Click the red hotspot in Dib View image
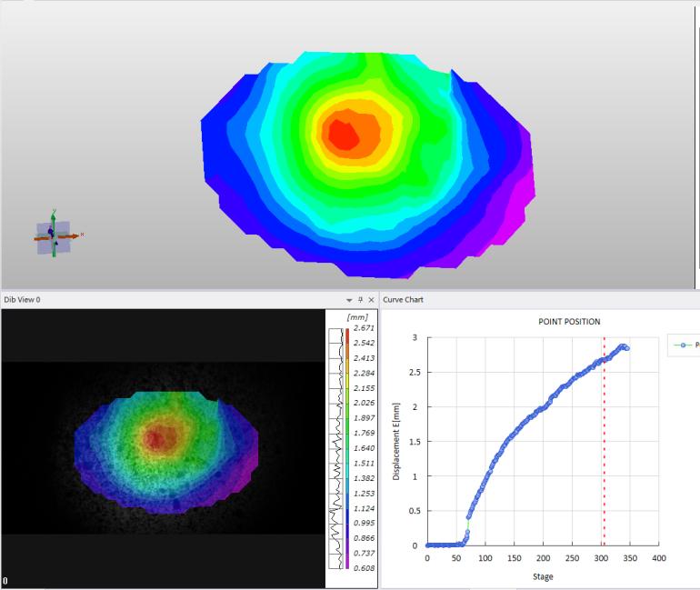This screenshot has height=590, width=700. click(x=159, y=439)
